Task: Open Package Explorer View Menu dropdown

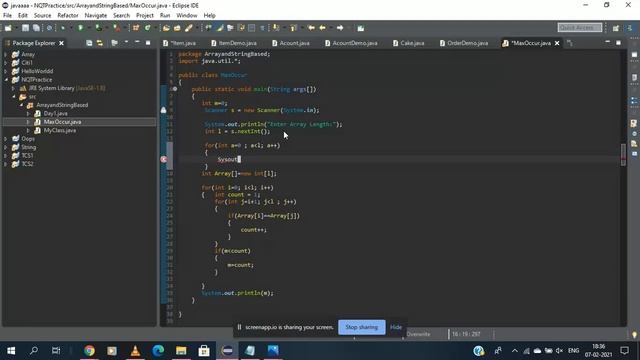Action: tap(127, 42)
